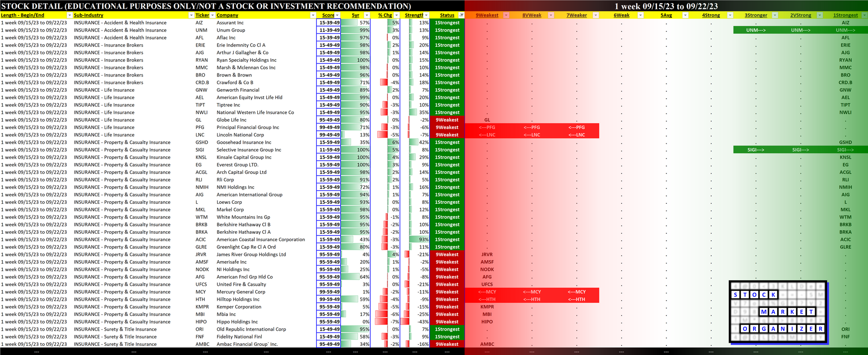Click the 1Strongest status for Markel Corp
868x355 pixels.
pyautogui.click(x=447, y=209)
